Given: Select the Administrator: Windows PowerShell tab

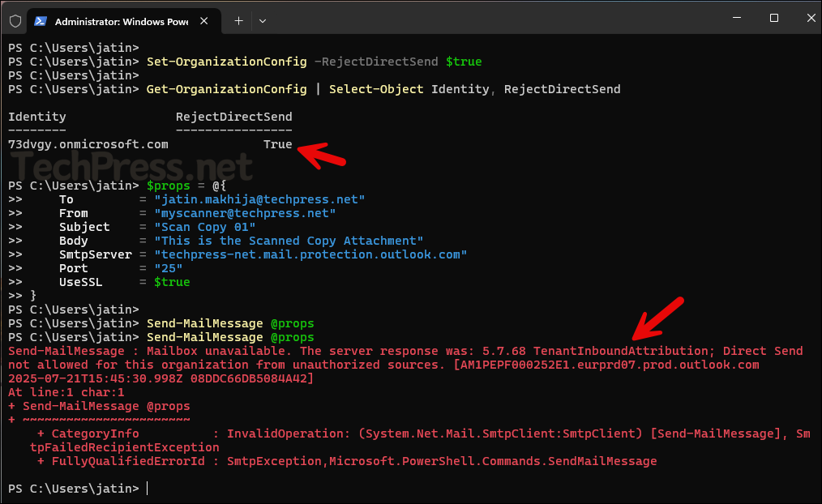Looking at the screenshot, I should click(124, 21).
